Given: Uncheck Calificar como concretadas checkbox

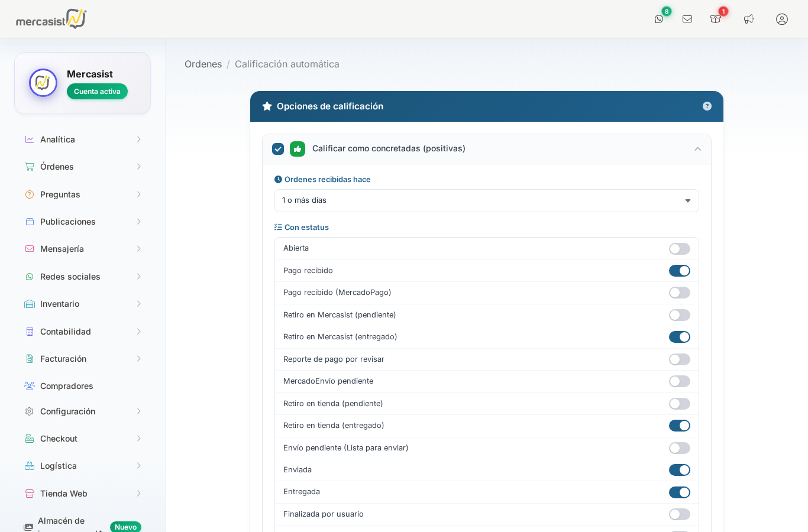Looking at the screenshot, I should pyautogui.click(x=278, y=149).
